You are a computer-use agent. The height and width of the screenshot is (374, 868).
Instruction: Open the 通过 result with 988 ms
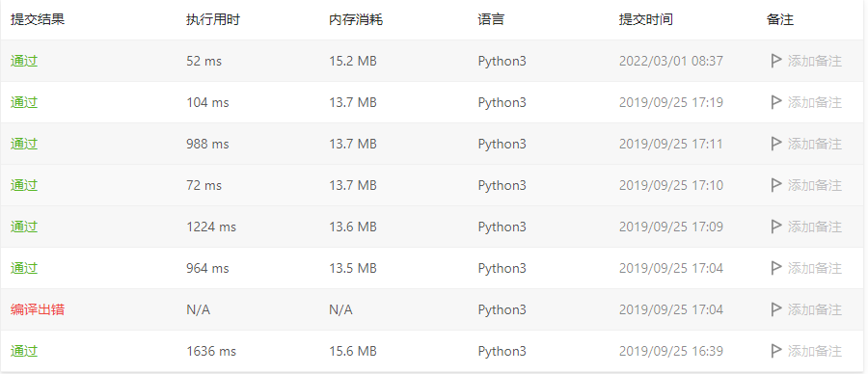(x=24, y=144)
